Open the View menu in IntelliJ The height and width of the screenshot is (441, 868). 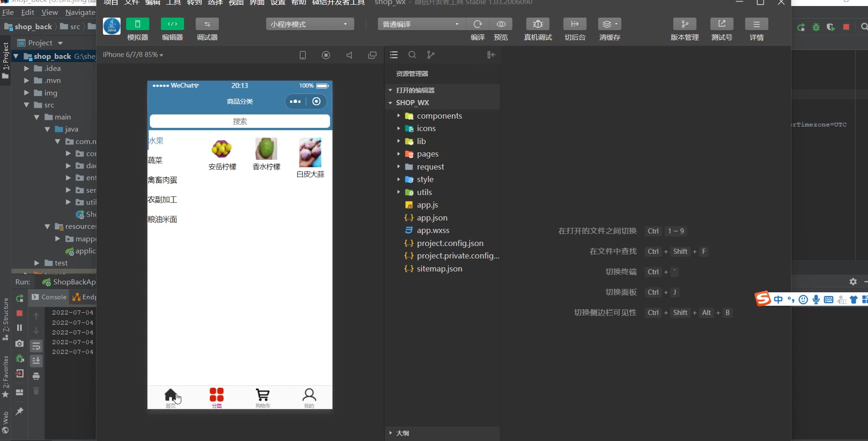[50, 12]
